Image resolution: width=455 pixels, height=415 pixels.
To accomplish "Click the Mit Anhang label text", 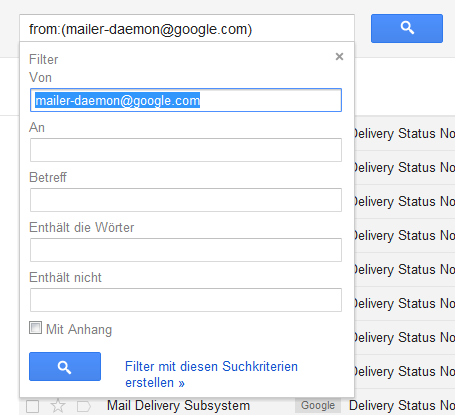I will [x=79, y=329].
